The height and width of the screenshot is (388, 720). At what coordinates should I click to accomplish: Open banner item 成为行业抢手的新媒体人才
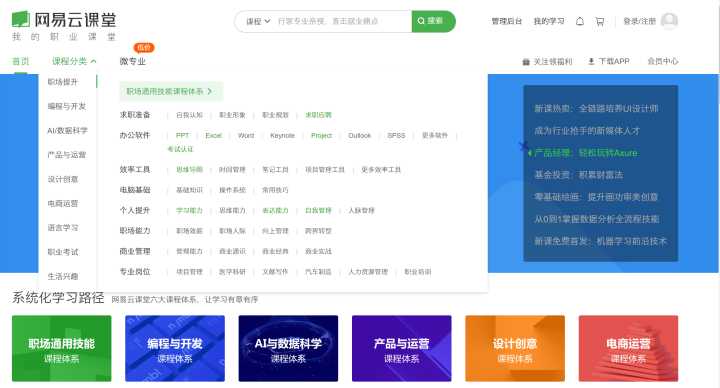[x=587, y=130]
